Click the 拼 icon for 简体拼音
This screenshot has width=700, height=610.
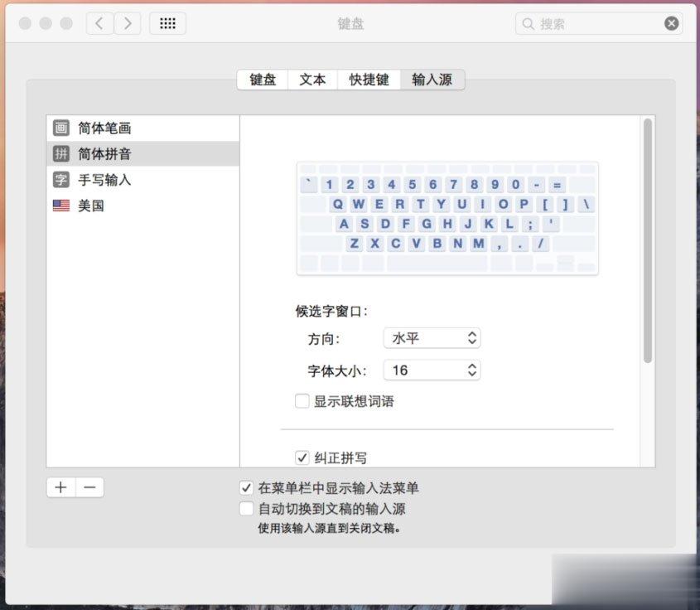point(61,154)
